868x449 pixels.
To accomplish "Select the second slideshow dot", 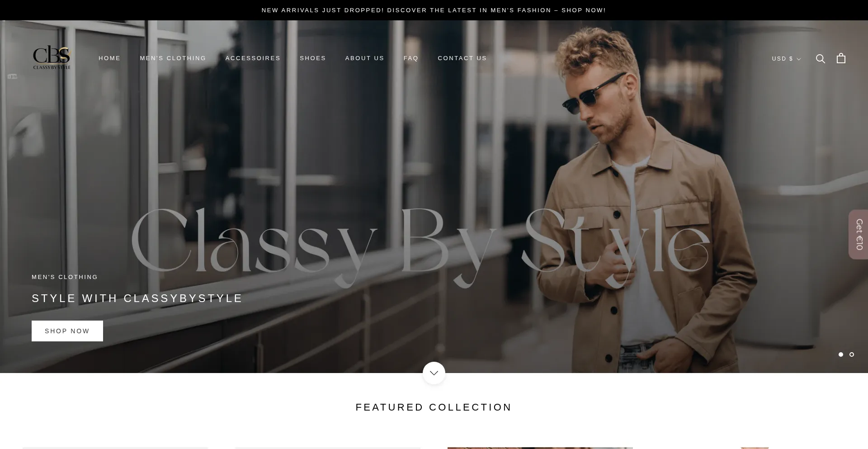I will 852,354.
